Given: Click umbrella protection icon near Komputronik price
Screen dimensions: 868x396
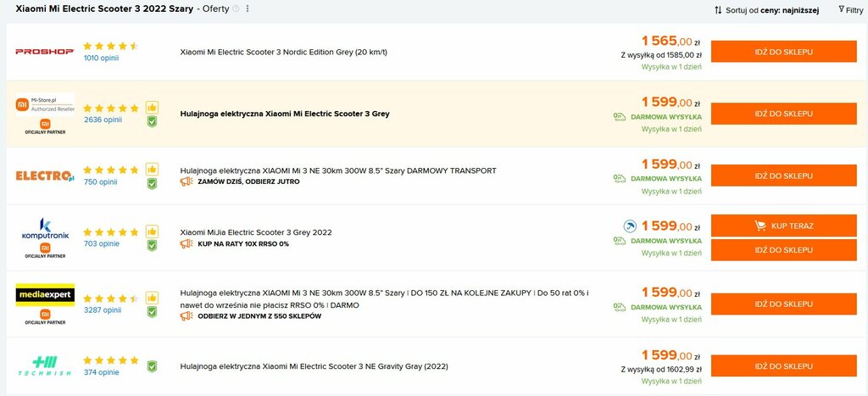Looking at the screenshot, I should click(630, 226).
